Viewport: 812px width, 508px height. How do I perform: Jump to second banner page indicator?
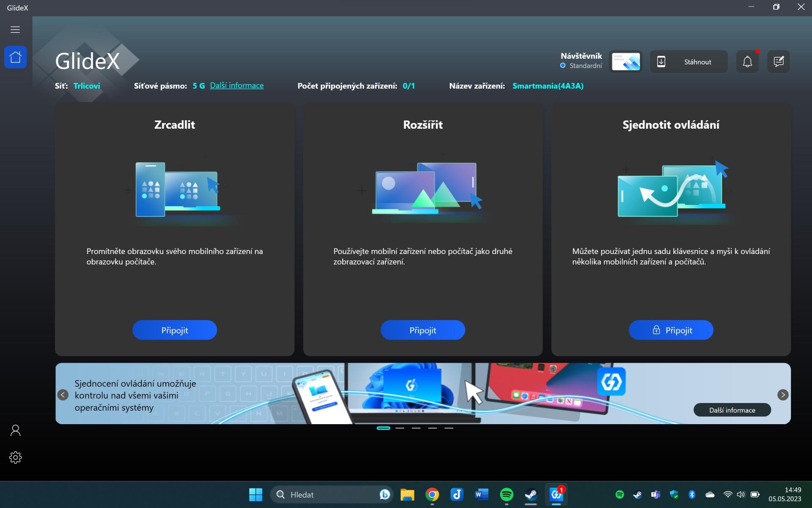(x=400, y=428)
